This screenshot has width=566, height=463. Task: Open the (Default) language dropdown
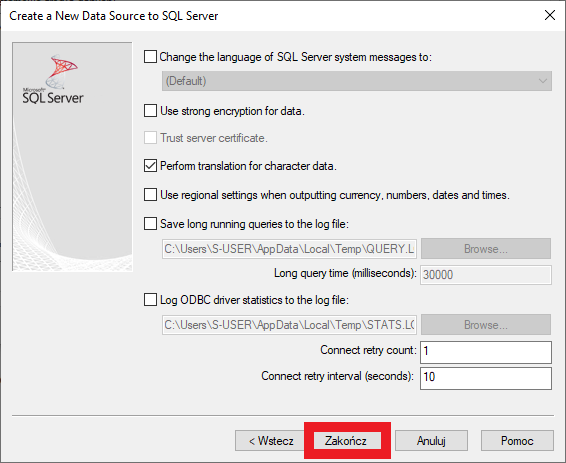(357, 81)
